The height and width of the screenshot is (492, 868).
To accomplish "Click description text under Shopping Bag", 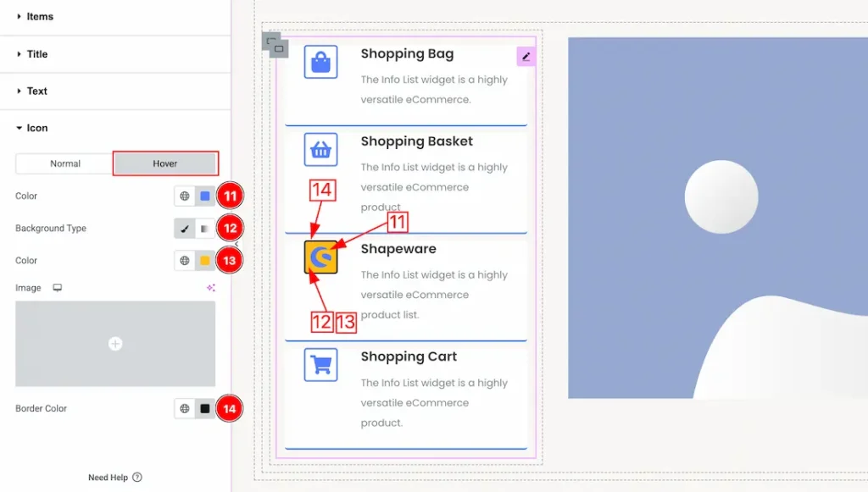I will click(434, 90).
